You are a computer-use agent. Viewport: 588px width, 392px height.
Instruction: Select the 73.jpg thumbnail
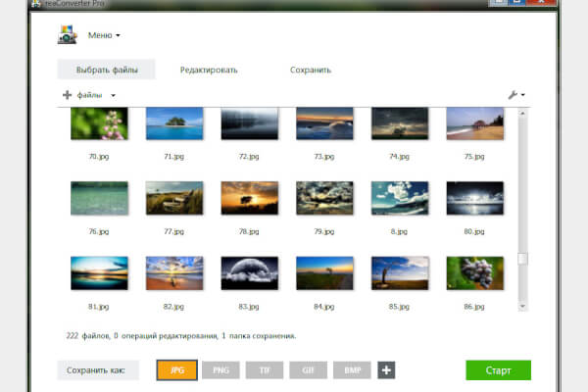click(x=324, y=123)
